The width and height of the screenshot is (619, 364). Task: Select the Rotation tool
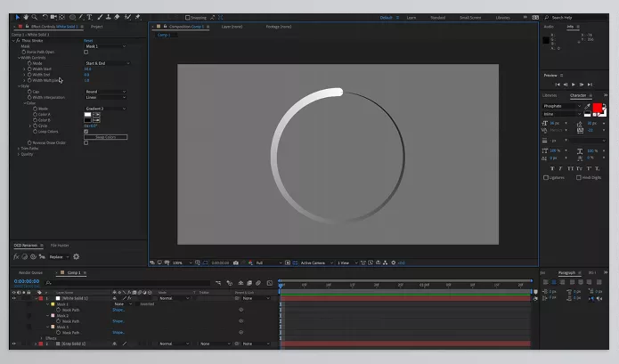pos(45,17)
